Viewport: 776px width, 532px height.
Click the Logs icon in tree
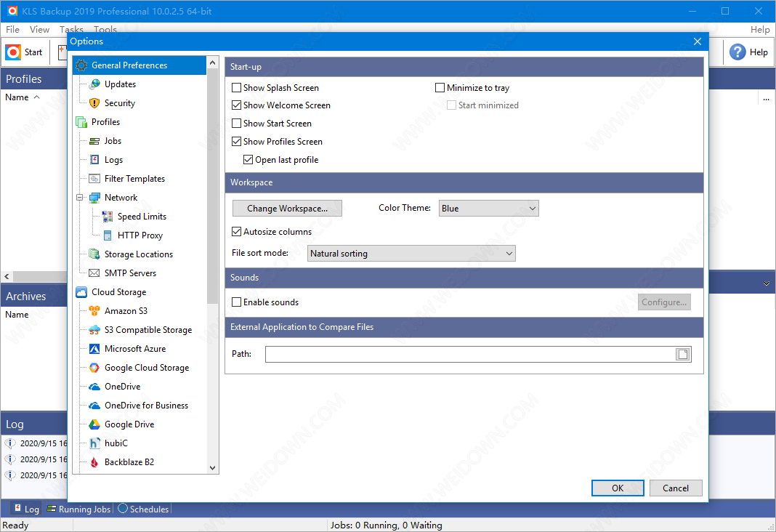[x=94, y=160]
